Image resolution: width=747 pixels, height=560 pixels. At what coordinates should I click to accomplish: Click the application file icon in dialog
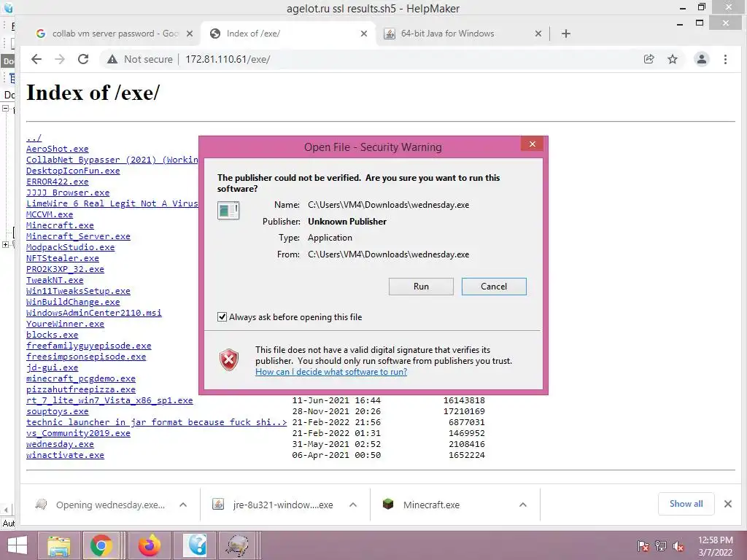(x=228, y=210)
